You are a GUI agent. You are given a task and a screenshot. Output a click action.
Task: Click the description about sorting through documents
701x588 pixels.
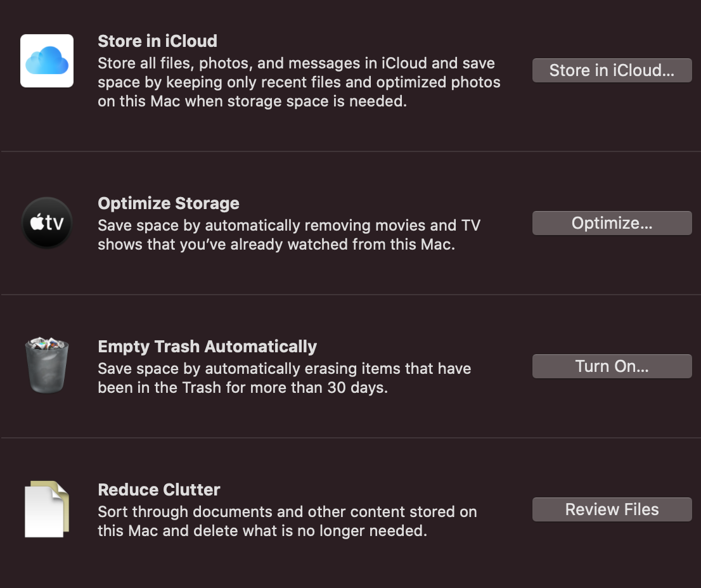click(x=288, y=521)
